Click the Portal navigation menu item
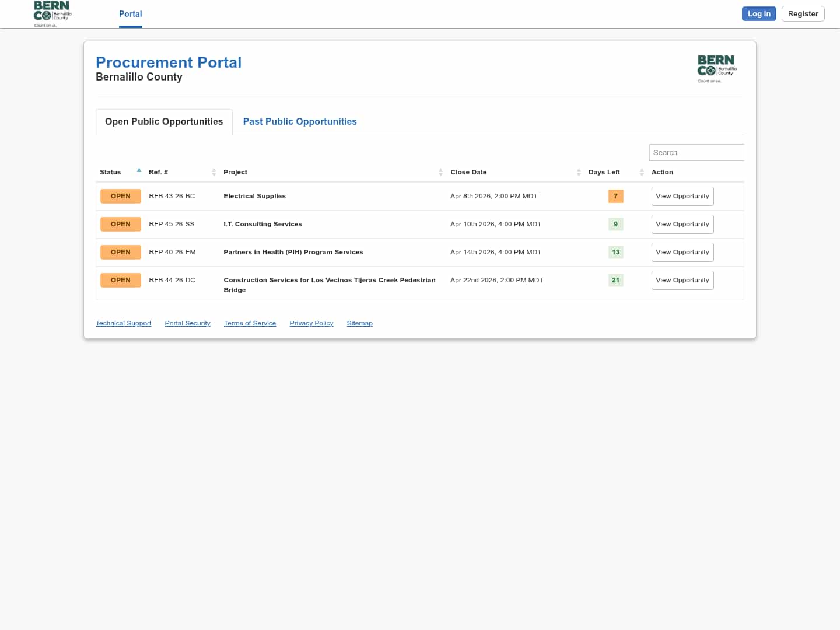Image resolution: width=840 pixels, height=630 pixels. point(131,14)
